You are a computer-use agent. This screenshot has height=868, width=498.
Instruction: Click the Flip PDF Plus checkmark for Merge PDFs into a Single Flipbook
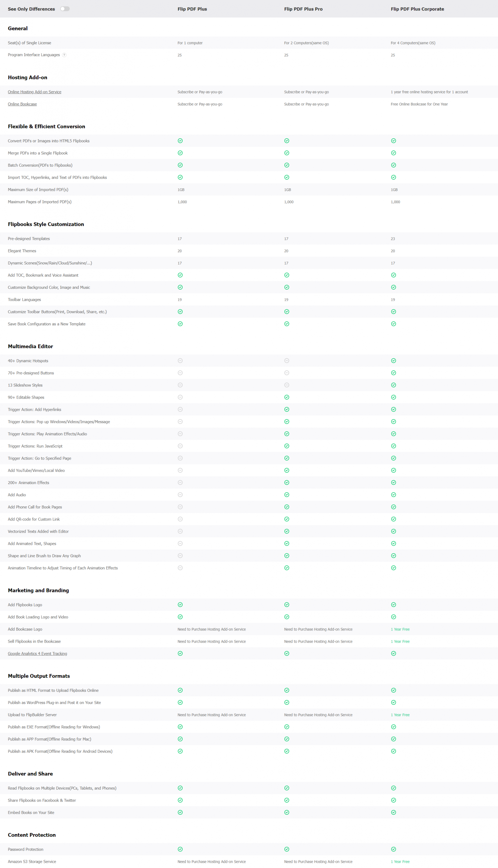pos(180,153)
